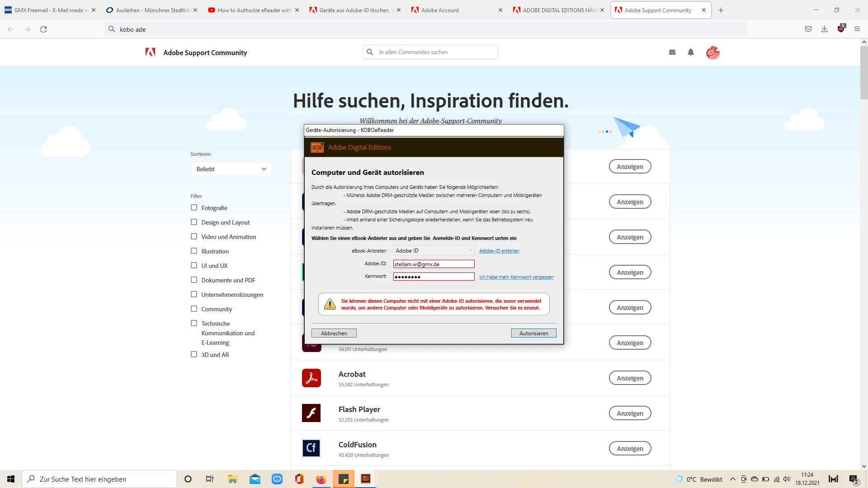The image size is (868, 488).
Task: Click the ColdFusion product icon
Action: coord(311,448)
